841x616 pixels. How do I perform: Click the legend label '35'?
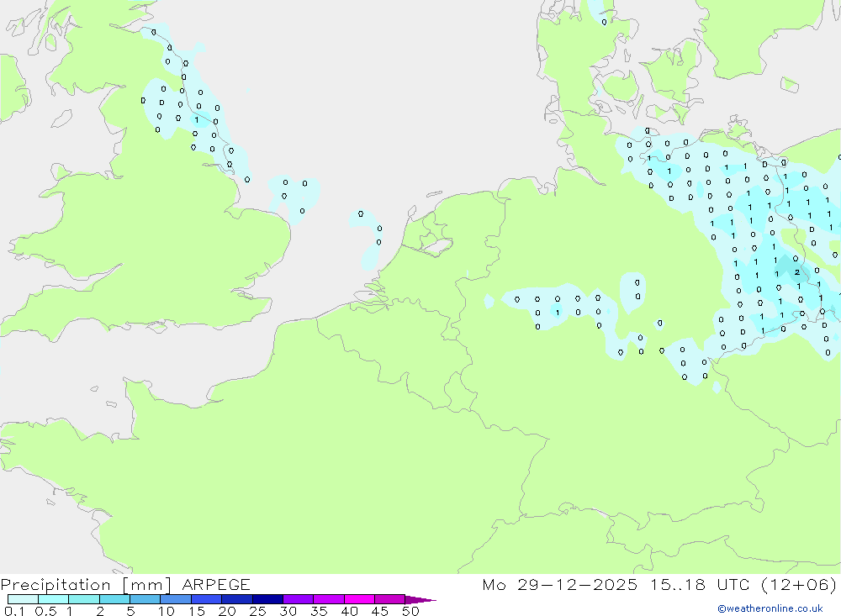click(x=319, y=611)
